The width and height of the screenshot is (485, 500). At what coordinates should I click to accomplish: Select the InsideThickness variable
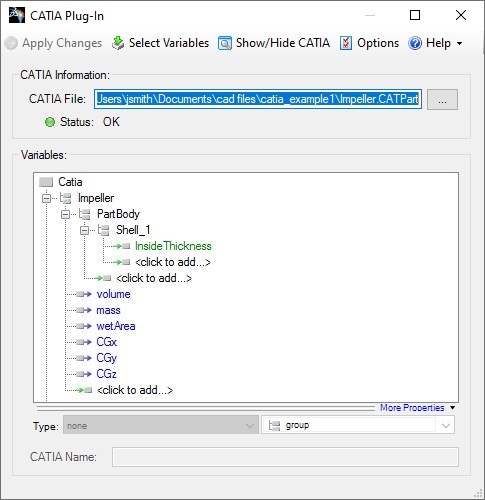pos(173,246)
